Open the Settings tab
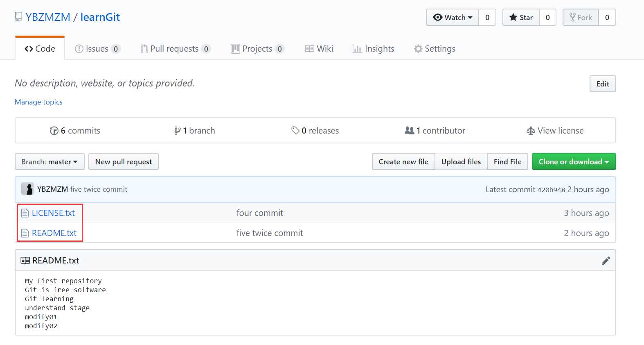The width and height of the screenshot is (644, 345). coord(435,48)
